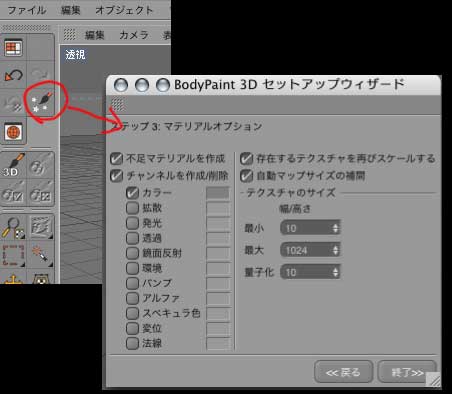This screenshot has height=394, width=452.
Task: Select the magic wand tool icon
Action: click(x=41, y=255)
